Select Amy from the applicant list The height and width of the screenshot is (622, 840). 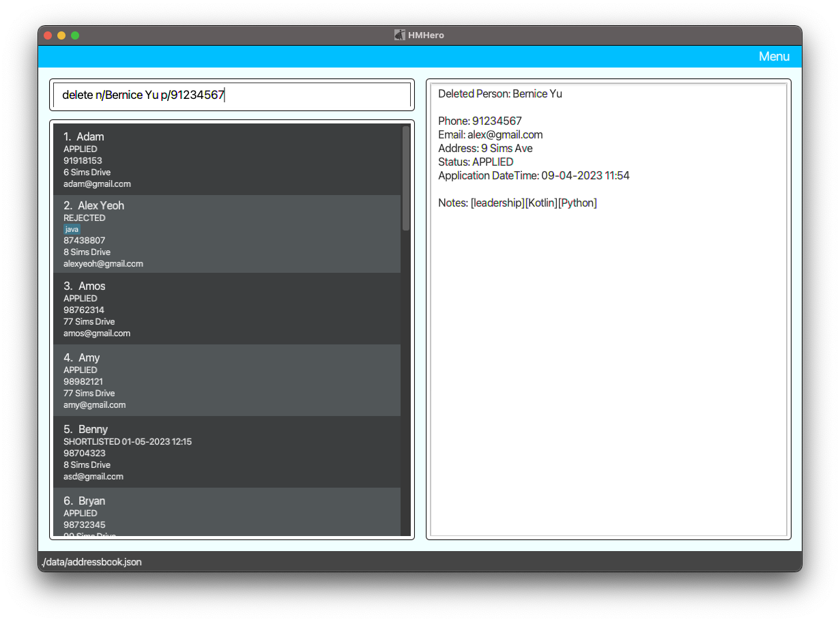tap(227, 381)
